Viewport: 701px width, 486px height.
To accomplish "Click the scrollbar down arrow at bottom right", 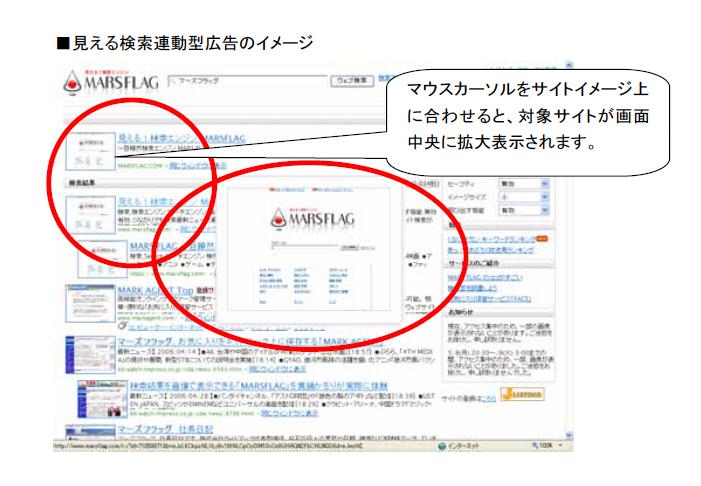I will 569,435.
